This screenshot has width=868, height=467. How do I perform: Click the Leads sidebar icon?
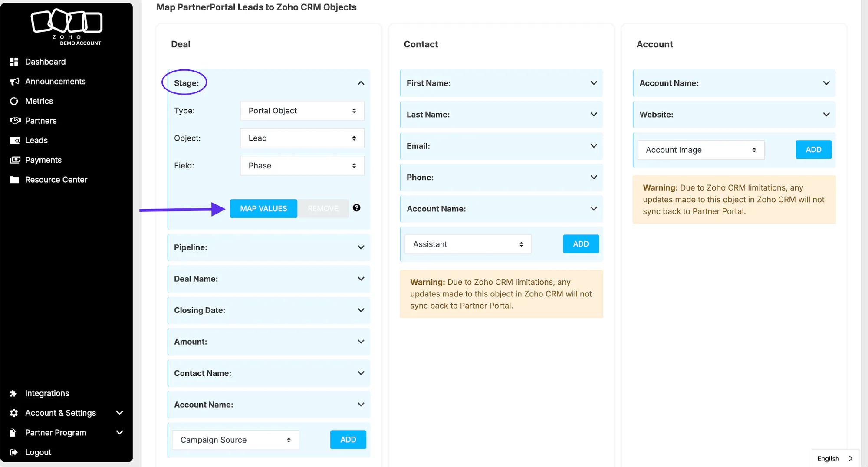15,140
